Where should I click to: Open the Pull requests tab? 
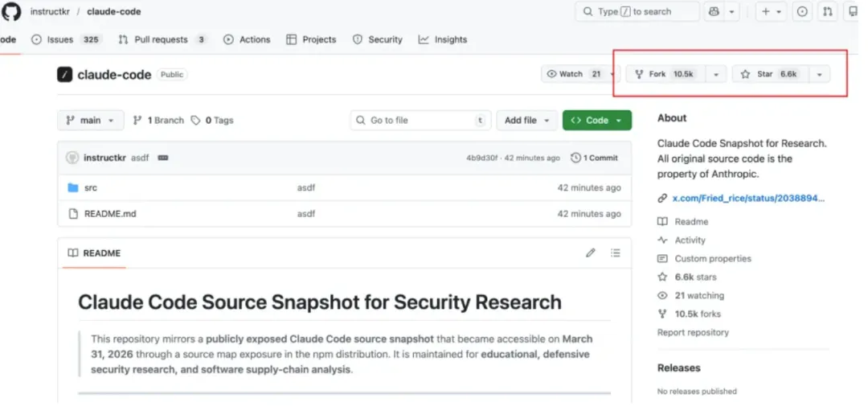pos(160,39)
